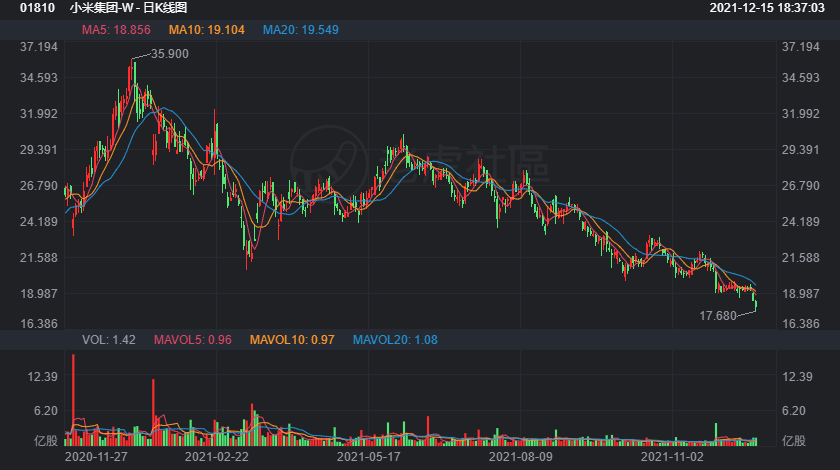Click the 35.900 high price annotation
Image resolution: width=840 pixels, height=470 pixels.
(170, 54)
